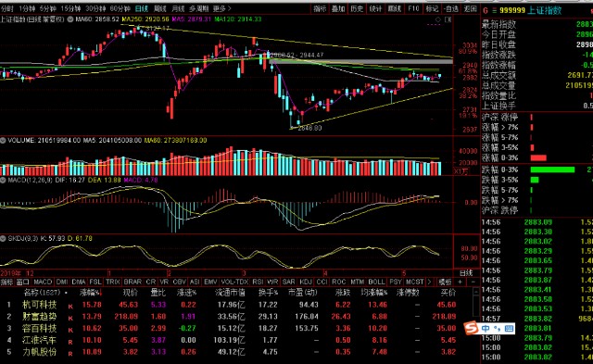Click the diamond icon atop the chart
This screenshot has height=364, width=593.
[x=438, y=19]
